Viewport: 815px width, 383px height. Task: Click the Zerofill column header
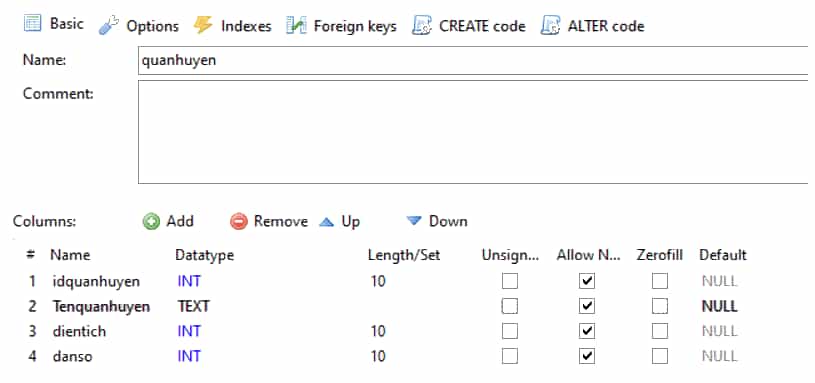pos(660,255)
